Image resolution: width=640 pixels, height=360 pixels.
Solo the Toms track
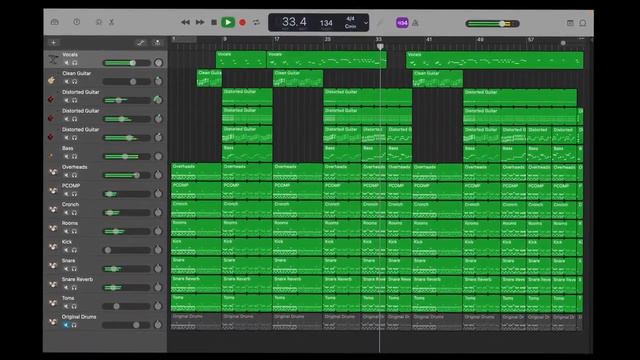click(x=75, y=307)
